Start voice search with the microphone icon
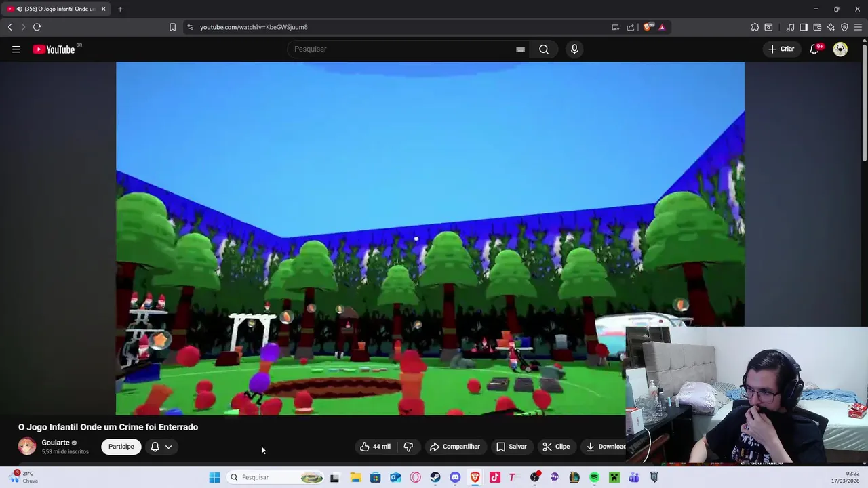The width and height of the screenshot is (868, 488). coord(574,49)
